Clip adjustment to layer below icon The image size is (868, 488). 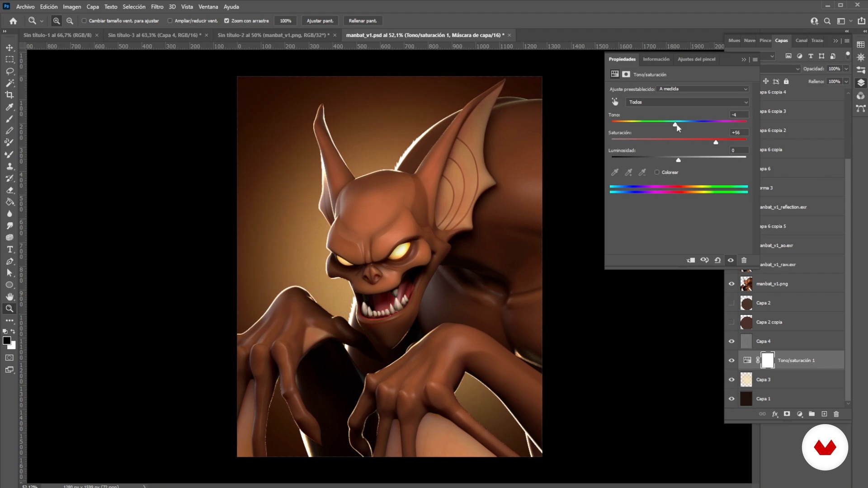tap(691, 260)
